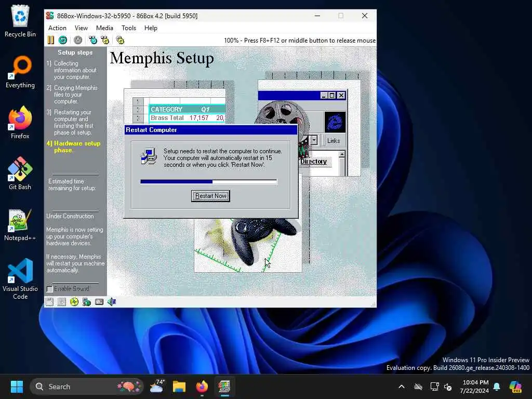Toggle the Enable Sound checkbox
The height and width of the screenshot is (399, 532).
(50, 289)
